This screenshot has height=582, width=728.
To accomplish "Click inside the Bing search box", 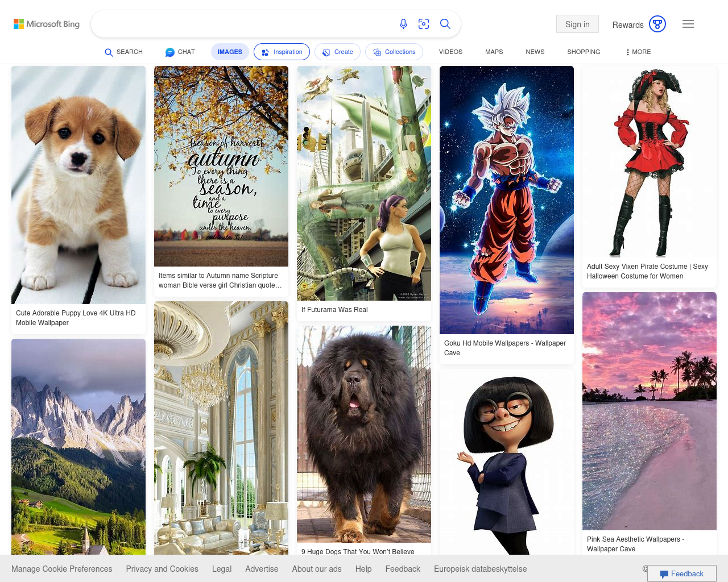I will [242, 24].
